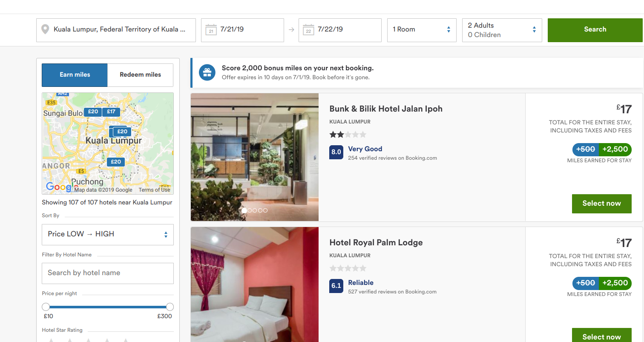
Task: Select the third image carousel dot
Action: [x=255, y=210]
